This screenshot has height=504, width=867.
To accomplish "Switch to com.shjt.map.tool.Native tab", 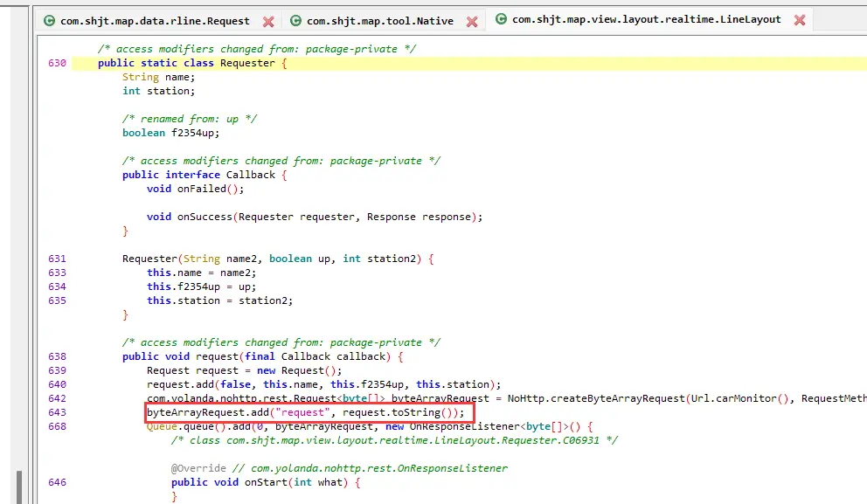I will pyautogui.click(x=380, y=21).
